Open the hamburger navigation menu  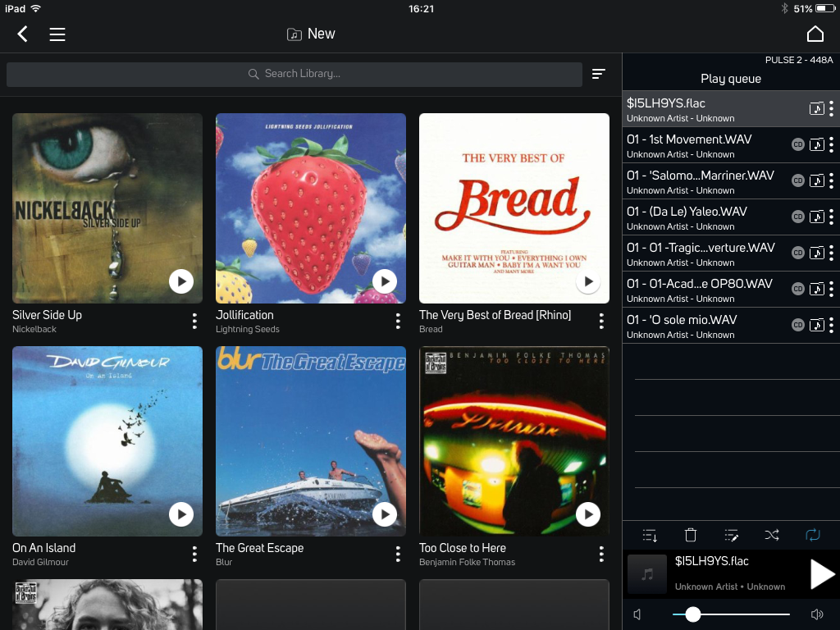pos(57,34)
